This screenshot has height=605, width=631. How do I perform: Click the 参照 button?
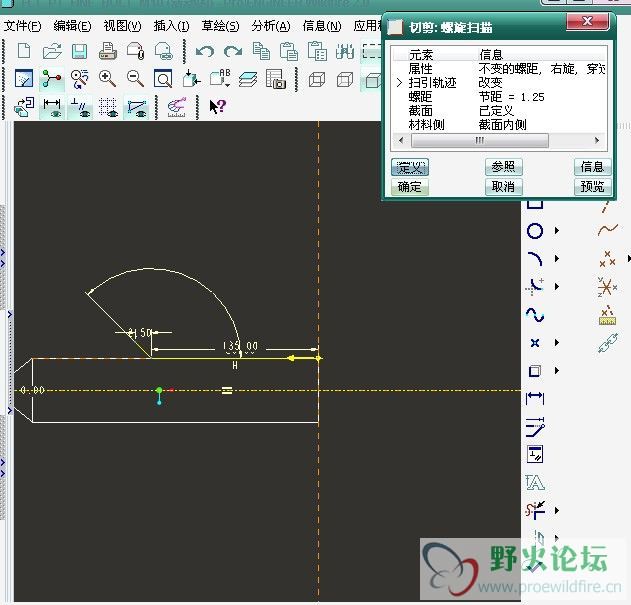[503, 167]
